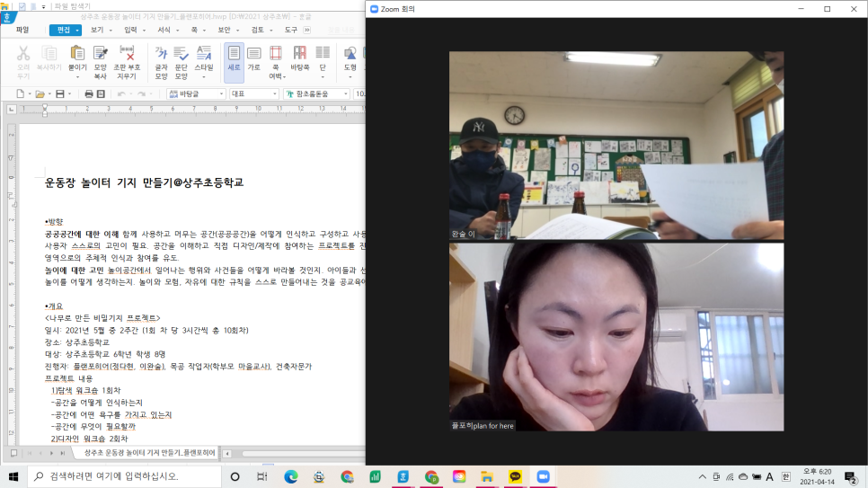The width and height of the screenshot is (868, 488).
Task: Click the underlined word 프로젝트를 in document
Action: pyautogui.click(x=336, y=246)
